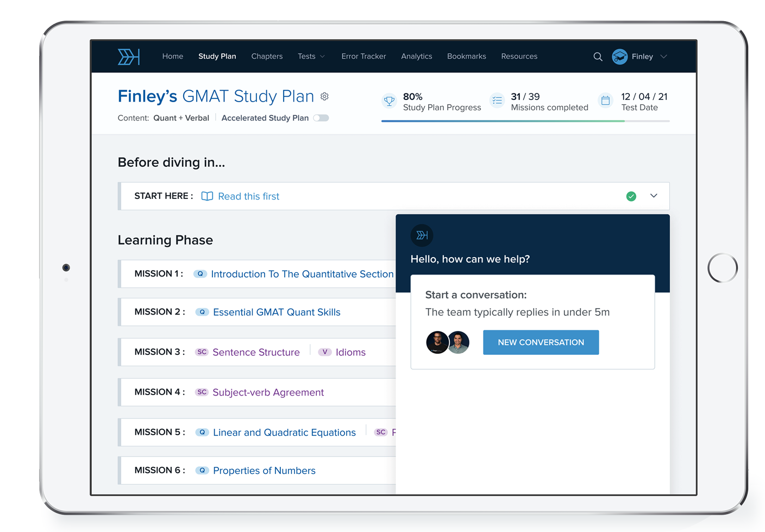Open the Read this first link
This screenshot has height=532, width=765.
pyautogui.click(x=249, y=196)
